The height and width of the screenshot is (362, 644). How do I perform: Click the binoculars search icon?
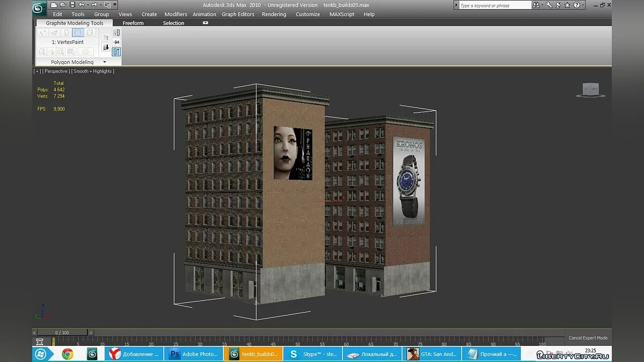coord(536,5)
